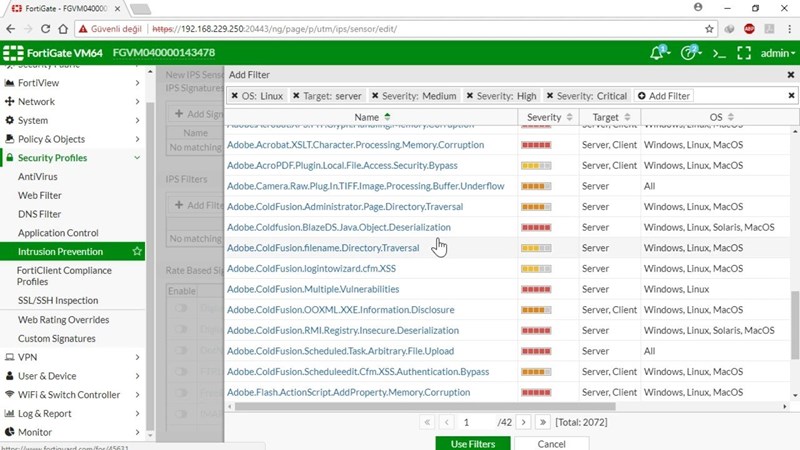Click the FortiGate browser tab
The image size is (800, 450).
(66, 8)
